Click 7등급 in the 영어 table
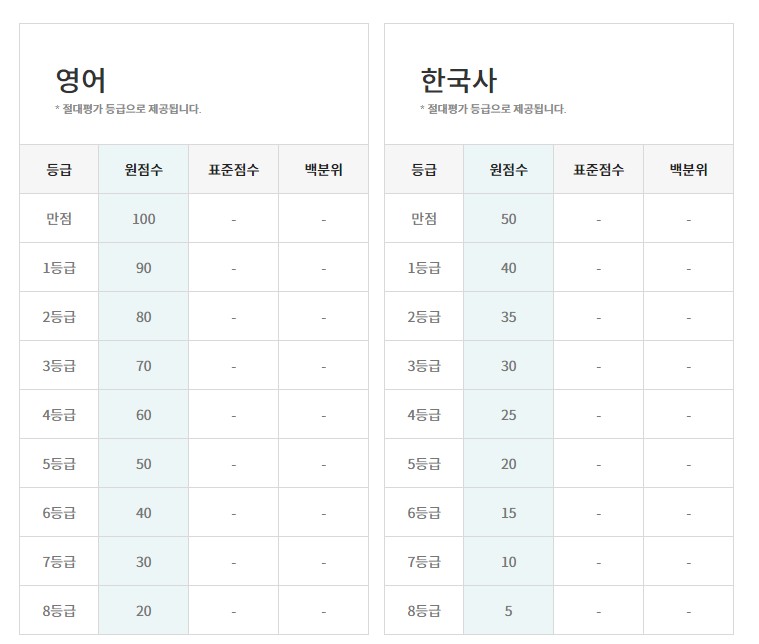 click(59, 562)
